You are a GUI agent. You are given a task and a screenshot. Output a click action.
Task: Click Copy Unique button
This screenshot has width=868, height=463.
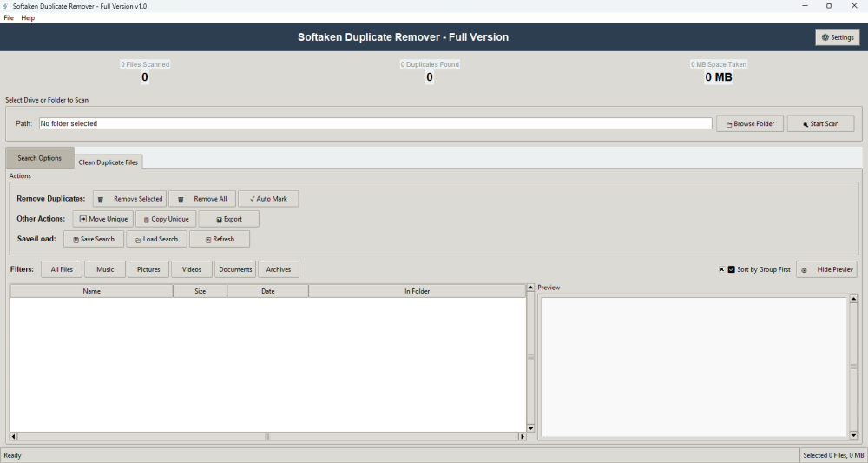click(x=166, y=219)
